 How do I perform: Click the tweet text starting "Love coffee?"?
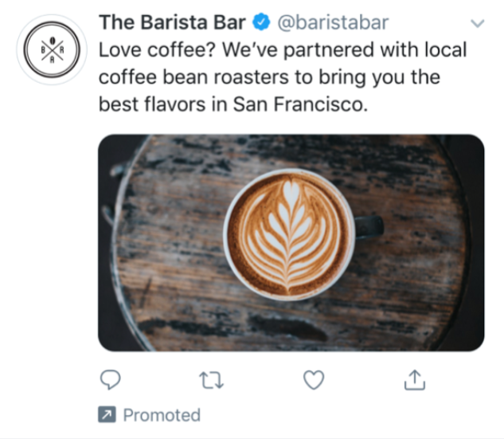click(282, 76)
